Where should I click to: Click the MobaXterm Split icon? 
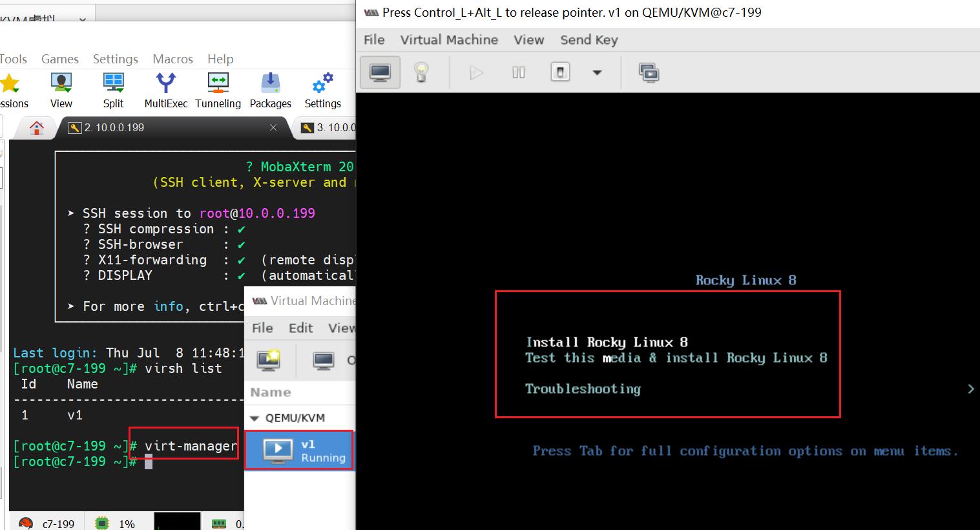[x=113, y=90]
